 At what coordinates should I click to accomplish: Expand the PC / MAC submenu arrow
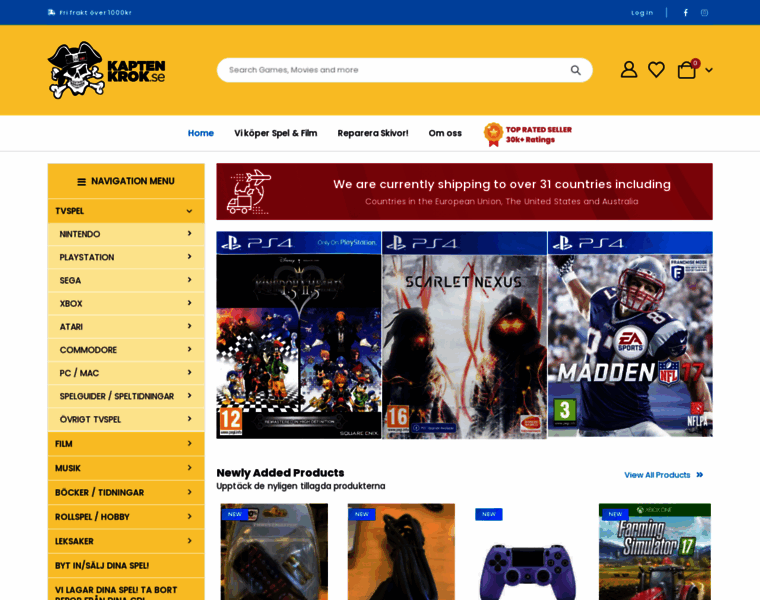(190, 372)
